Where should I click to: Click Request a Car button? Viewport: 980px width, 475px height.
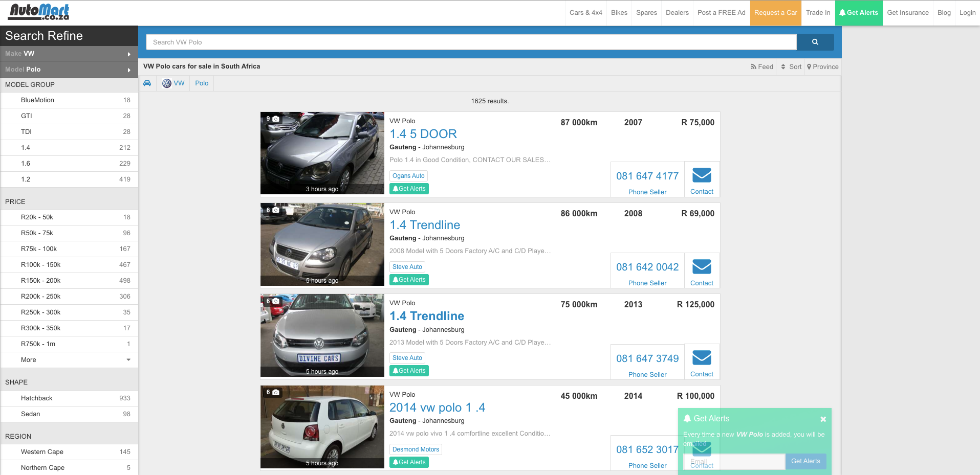(776, 13)
